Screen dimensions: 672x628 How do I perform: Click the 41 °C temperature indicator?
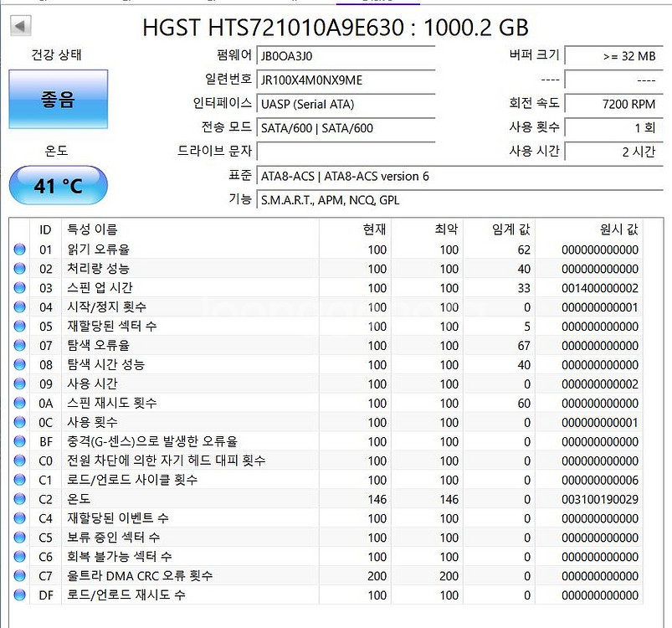tap(59, 186)
